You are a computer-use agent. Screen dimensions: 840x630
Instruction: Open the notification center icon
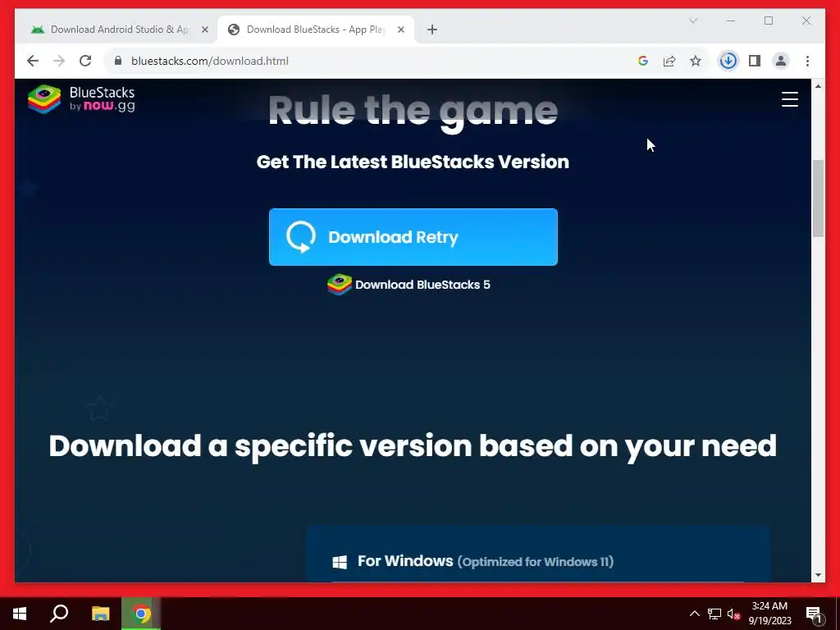click(815, 614)
